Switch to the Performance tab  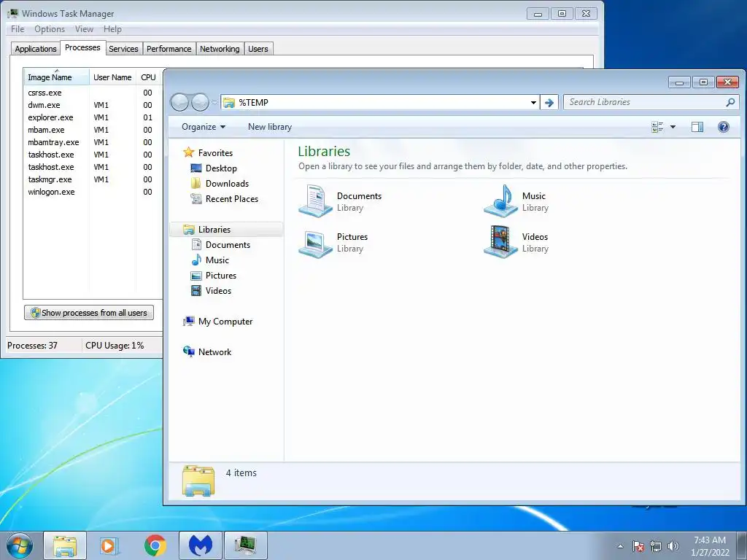tap(169, 49)
